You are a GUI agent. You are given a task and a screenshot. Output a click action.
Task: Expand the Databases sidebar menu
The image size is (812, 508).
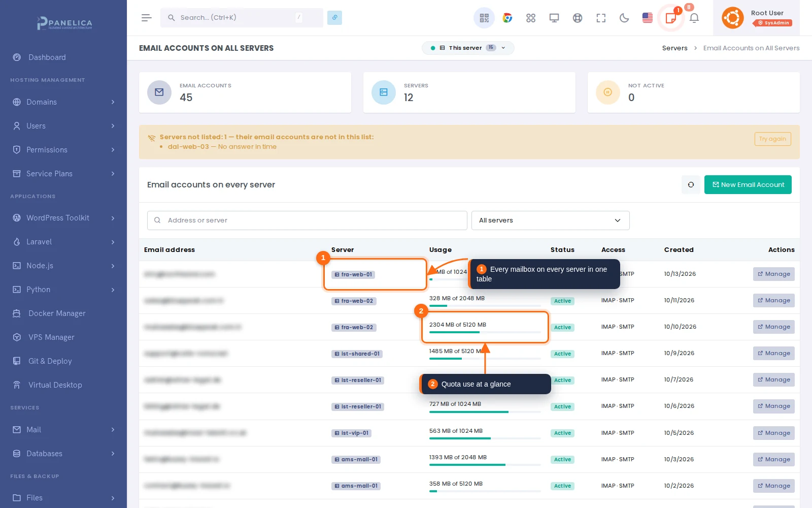pyautogui.click(x=63, y=454)
